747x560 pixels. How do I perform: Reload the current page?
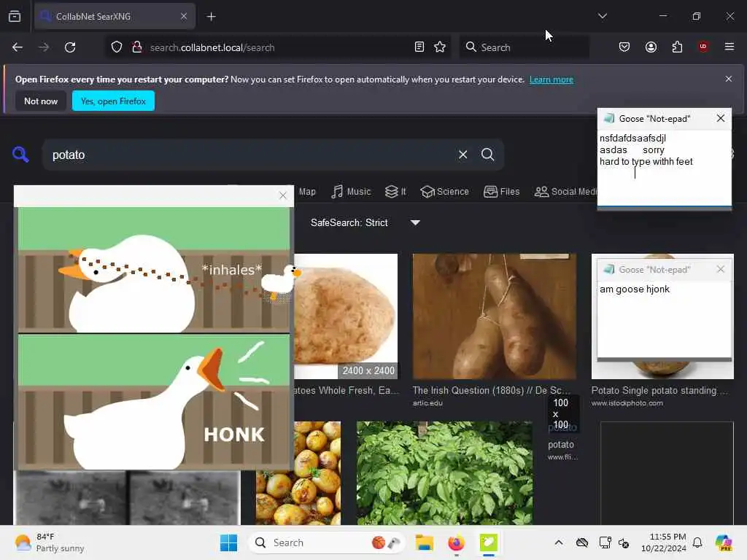click(70, 47)
